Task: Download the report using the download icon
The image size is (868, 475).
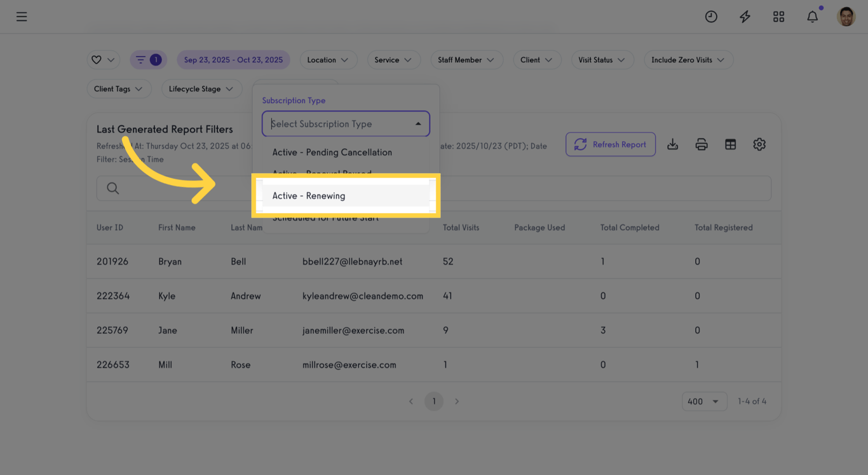Action: coord(672,144)
